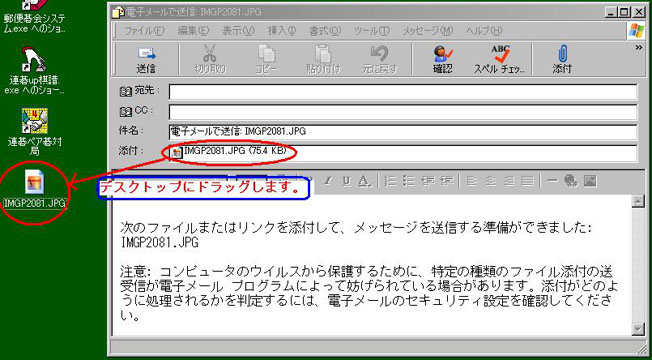Open the 書式(O) menu
The height and width of the screenshot is (360, 652).
pos(325,31)
